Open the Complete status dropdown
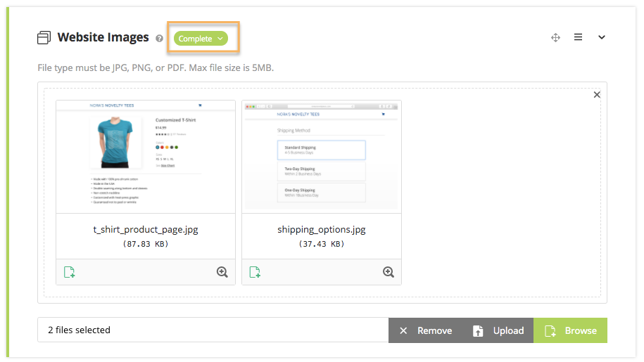The image size is (644, 362). (201, 39)
